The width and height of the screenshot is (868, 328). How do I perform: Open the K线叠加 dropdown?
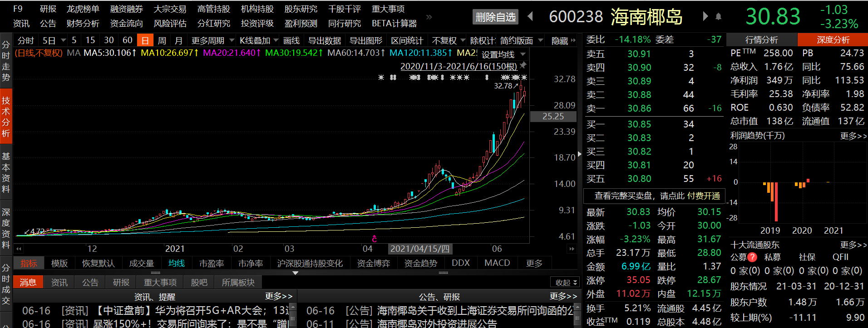pos(259,41)
